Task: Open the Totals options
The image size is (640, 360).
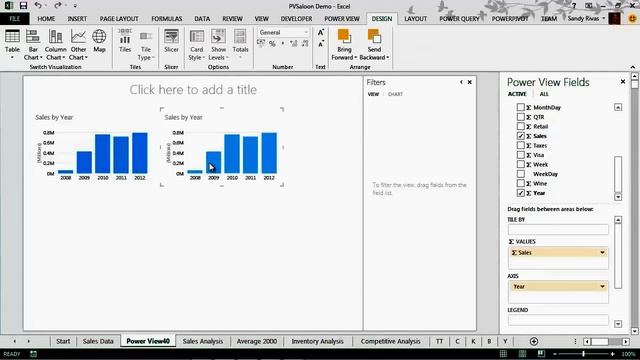Action: click(240, 44)
